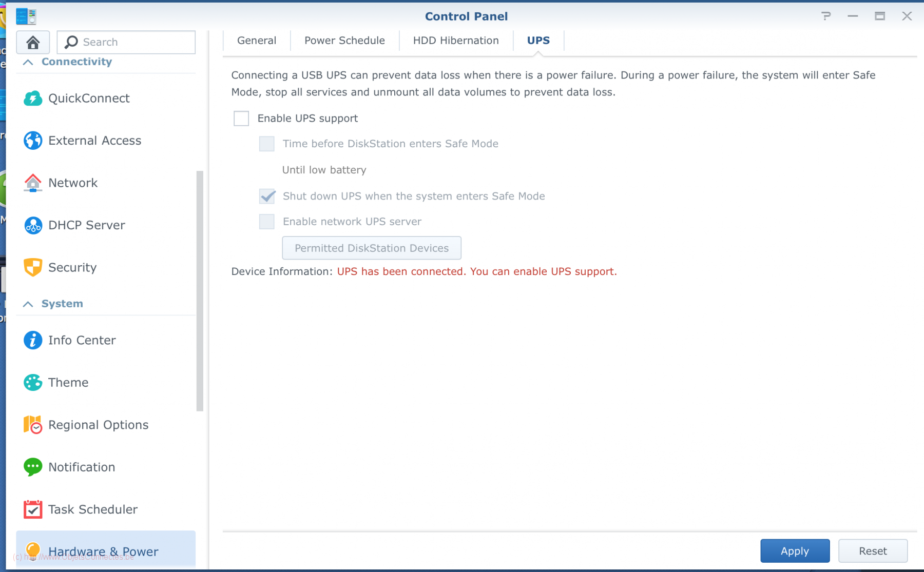Click the Apply button
This screenshot has width=924, height=572.
click(795, 551)
